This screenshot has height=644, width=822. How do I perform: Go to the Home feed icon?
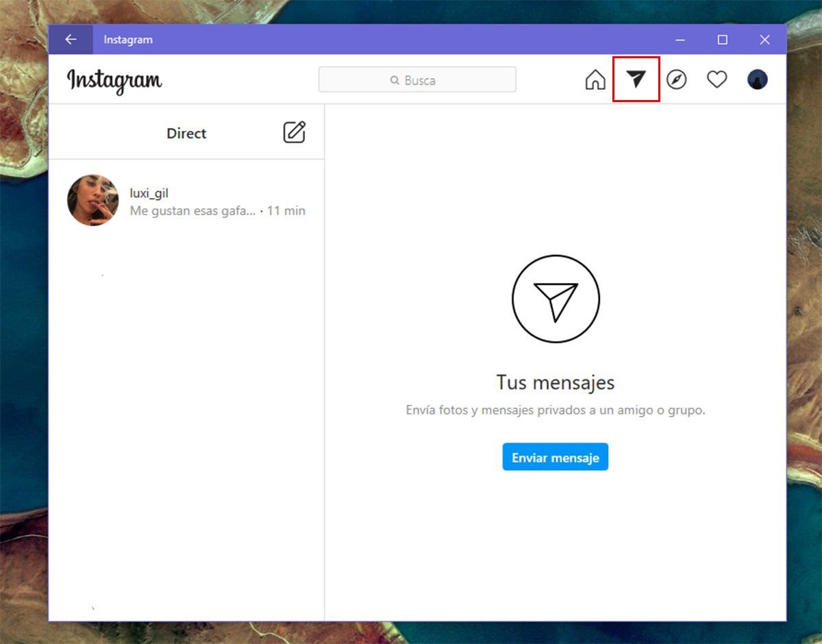point(595,80)
